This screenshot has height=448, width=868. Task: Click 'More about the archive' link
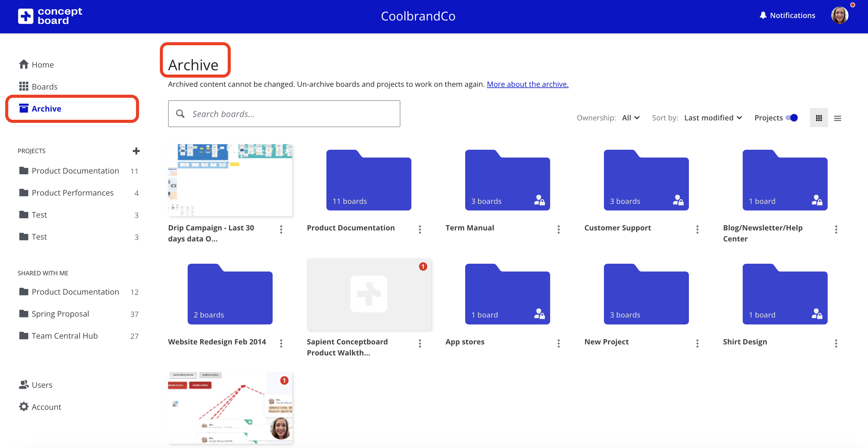527,84
